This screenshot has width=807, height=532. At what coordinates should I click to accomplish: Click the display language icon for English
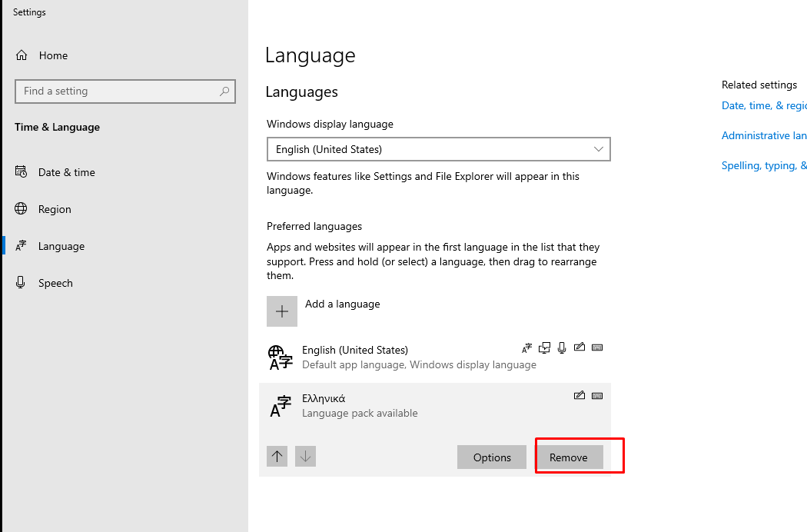526,347
